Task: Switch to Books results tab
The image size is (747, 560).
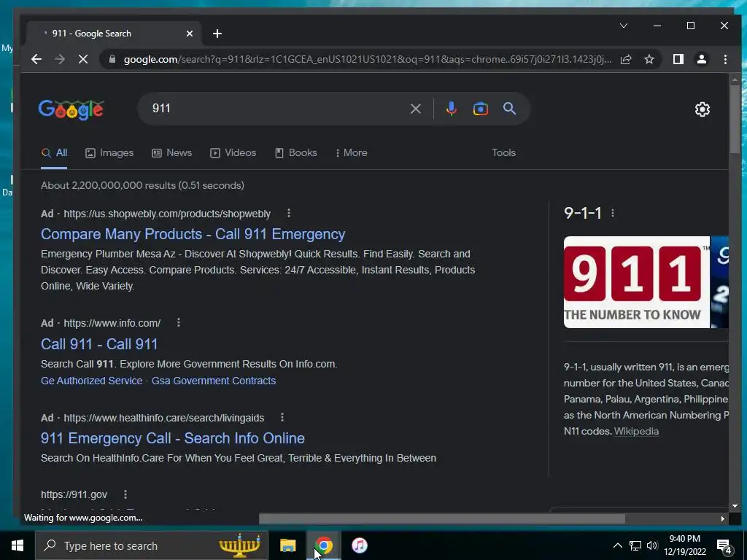Action: (x=296, y=153)
